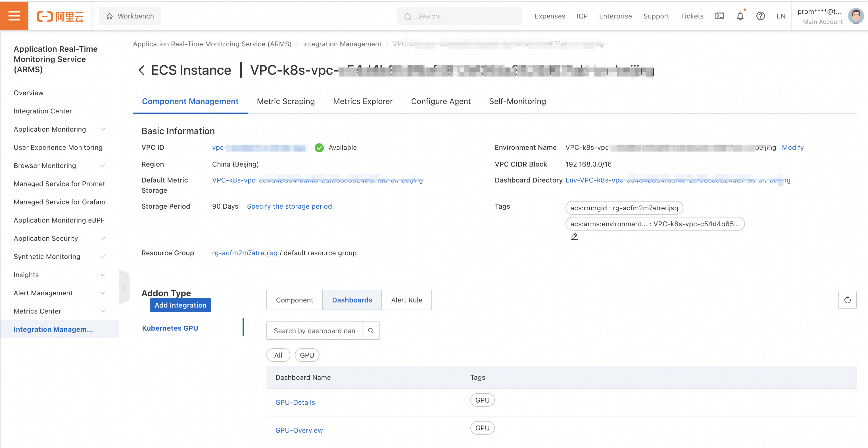Click the user avatar picture

pyautogui.click(x=856, y=16)
